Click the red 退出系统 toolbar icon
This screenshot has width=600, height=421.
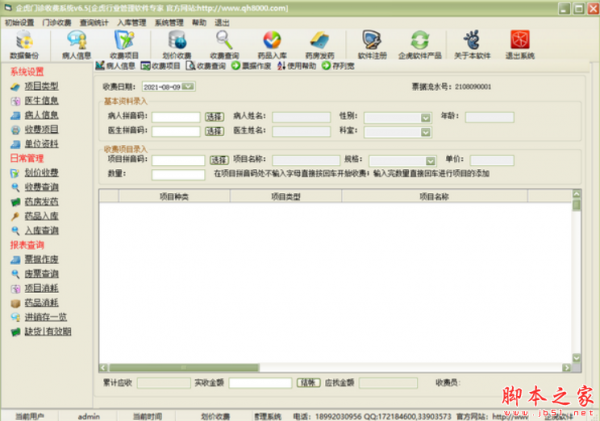tap(520, 45)
